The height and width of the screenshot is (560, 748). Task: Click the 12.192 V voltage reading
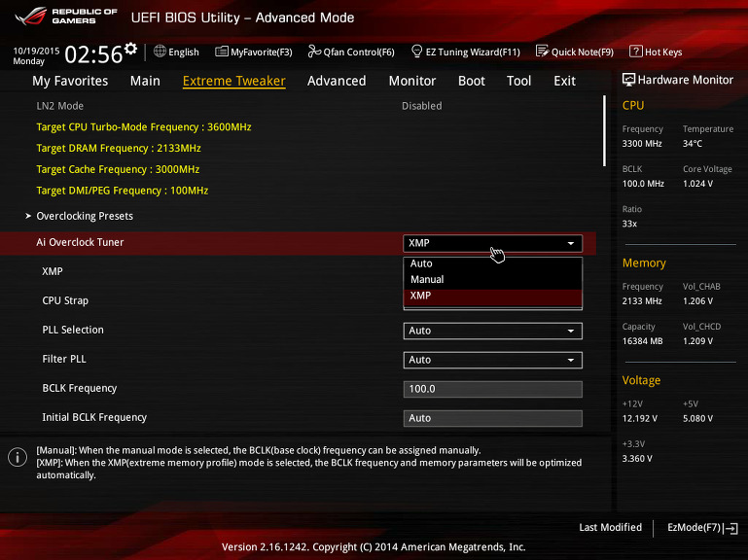(x=639, y=418)
